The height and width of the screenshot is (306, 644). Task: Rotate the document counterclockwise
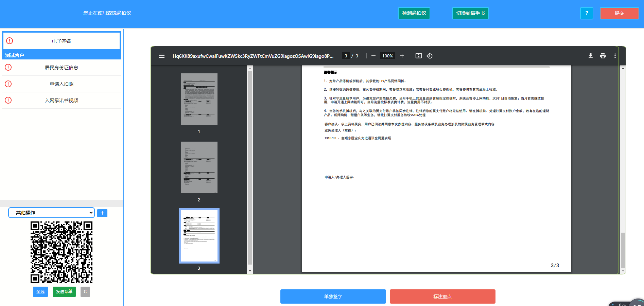pos(430,56)
